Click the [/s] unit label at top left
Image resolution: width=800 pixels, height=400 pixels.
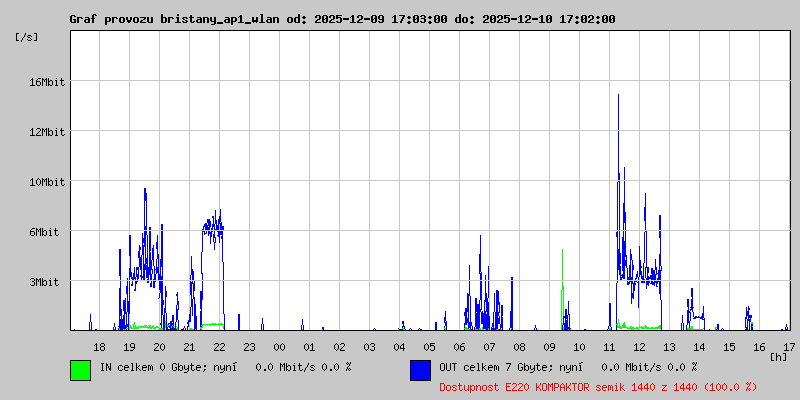[27, 37]
